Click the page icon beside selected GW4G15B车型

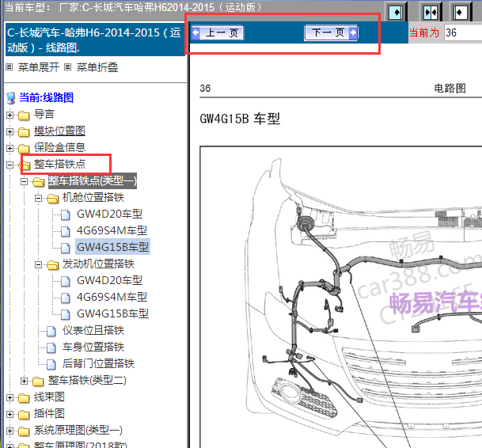tap(65, 248)
